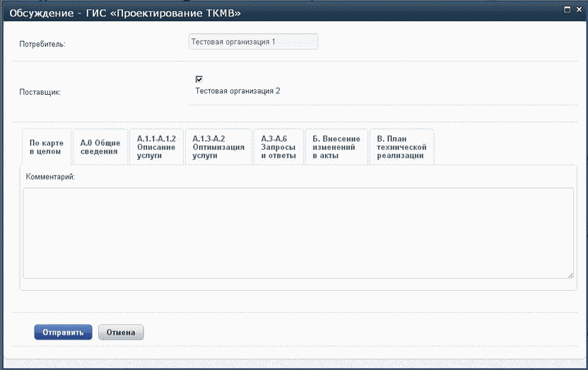The height and width of the screenshot is (370, 588).
Task: Go to the А.1.3-А.2 Оптимизация услуги tab
Action: point(218,147)
